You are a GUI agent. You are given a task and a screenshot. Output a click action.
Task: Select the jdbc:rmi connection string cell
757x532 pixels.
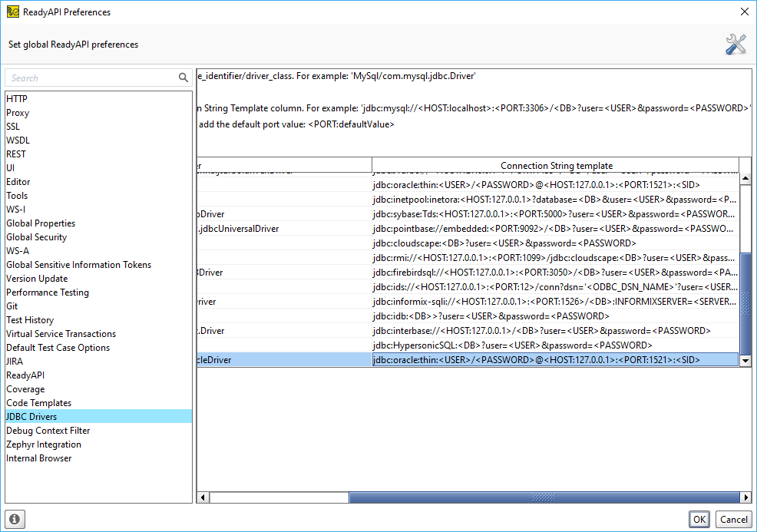(556, 258)
